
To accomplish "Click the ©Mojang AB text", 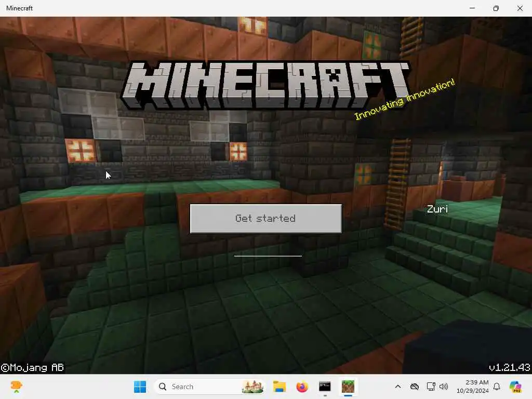I will point(32,367).
